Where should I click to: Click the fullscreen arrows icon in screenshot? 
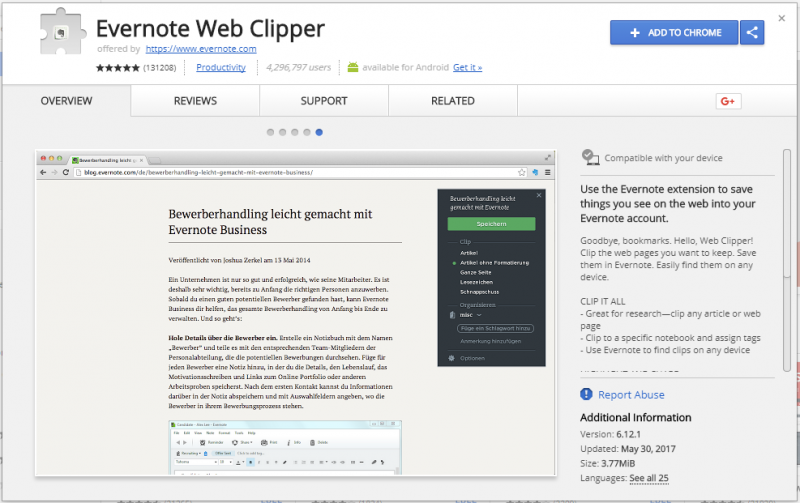(x=548, y=158)
